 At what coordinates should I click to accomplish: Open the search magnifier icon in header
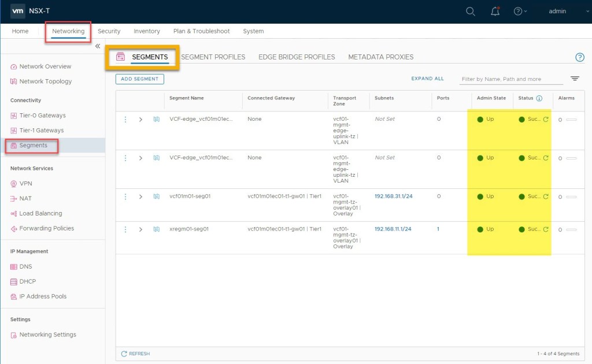pos(471,12)
